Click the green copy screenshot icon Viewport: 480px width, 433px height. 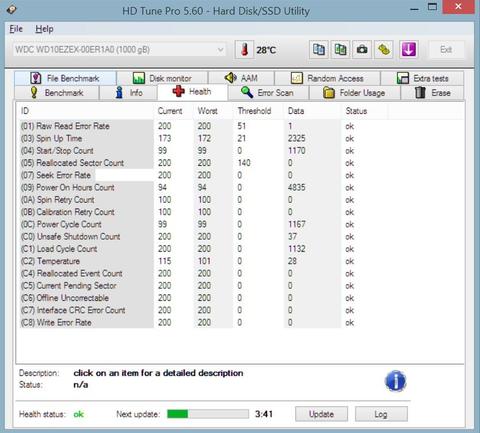tap(340, 50)
